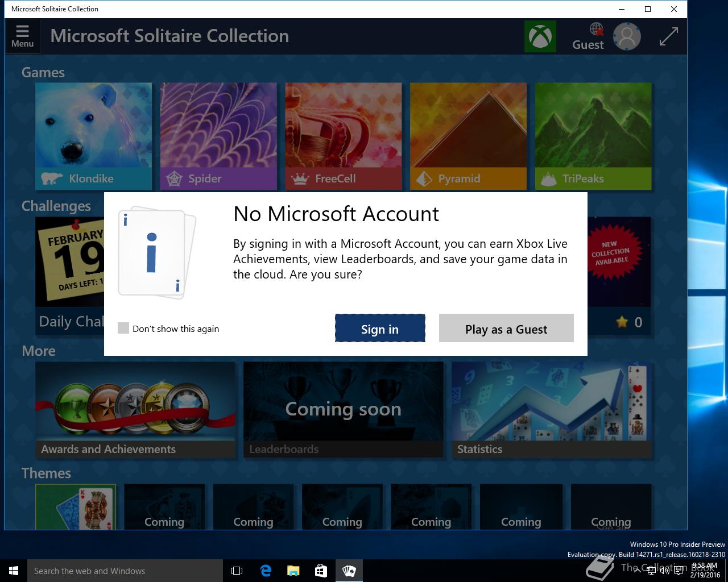Click the More section heading
Screen dimensions: 728x582
[x=39, y=351]
